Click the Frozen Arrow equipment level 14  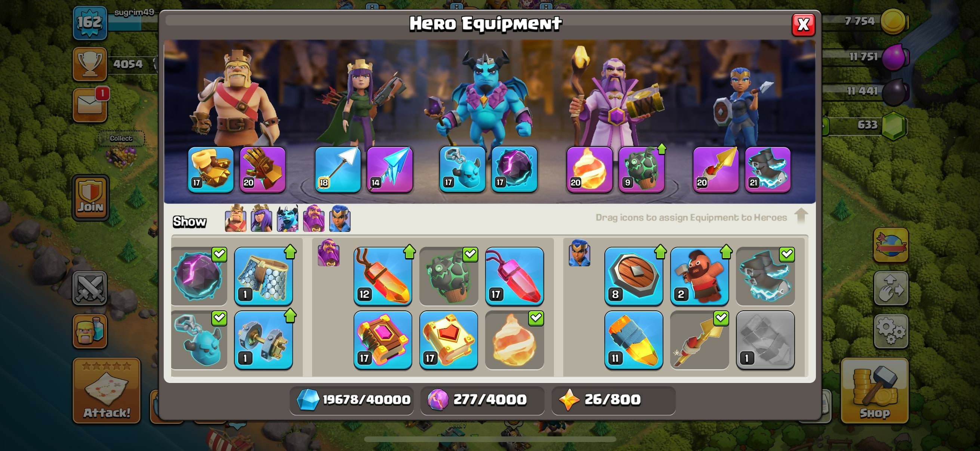click(x=389, y=169)
